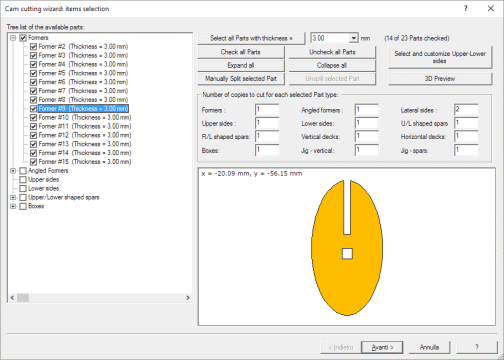Expand the Boxes tree node

click(13, 206)
